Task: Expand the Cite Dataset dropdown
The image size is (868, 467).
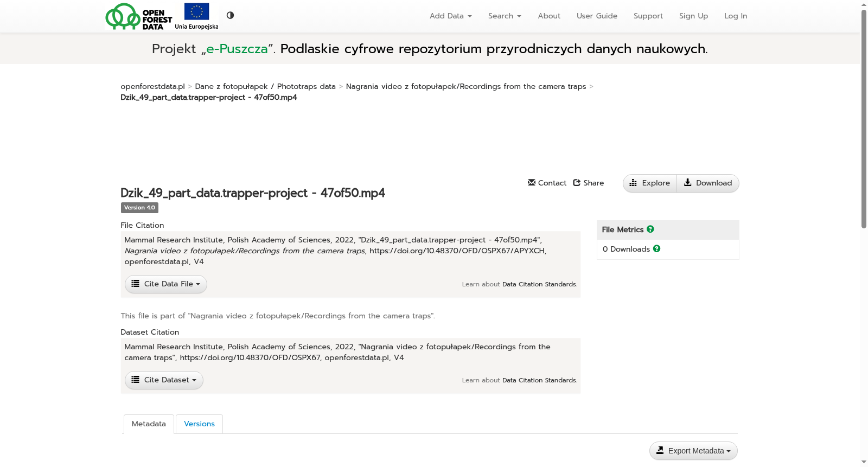Action: click(x=164, y=380)
